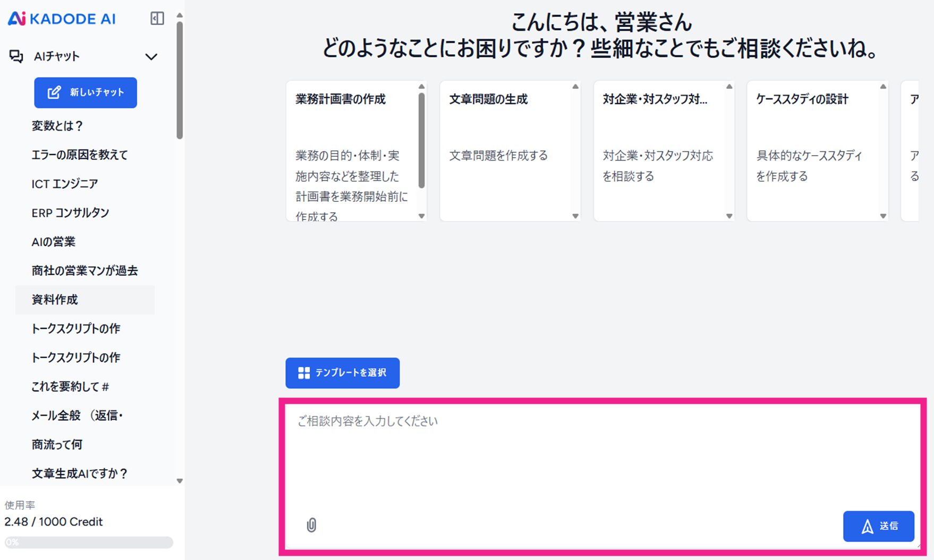Viewport: 934px width, 560px height.
Task: Open the 資料作成 chat
Action: pos(55,300)
